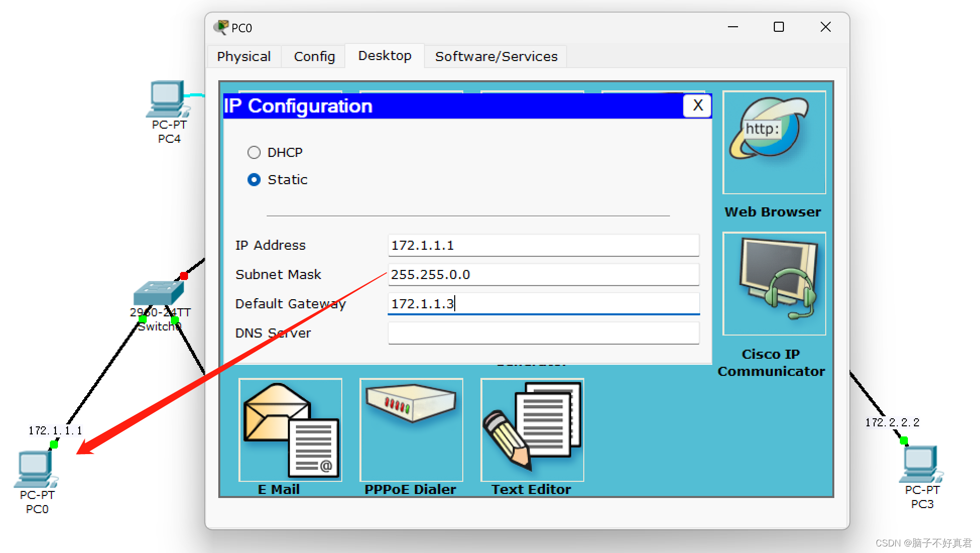
Task: Open the Config tab
Action: coord(314,57)
